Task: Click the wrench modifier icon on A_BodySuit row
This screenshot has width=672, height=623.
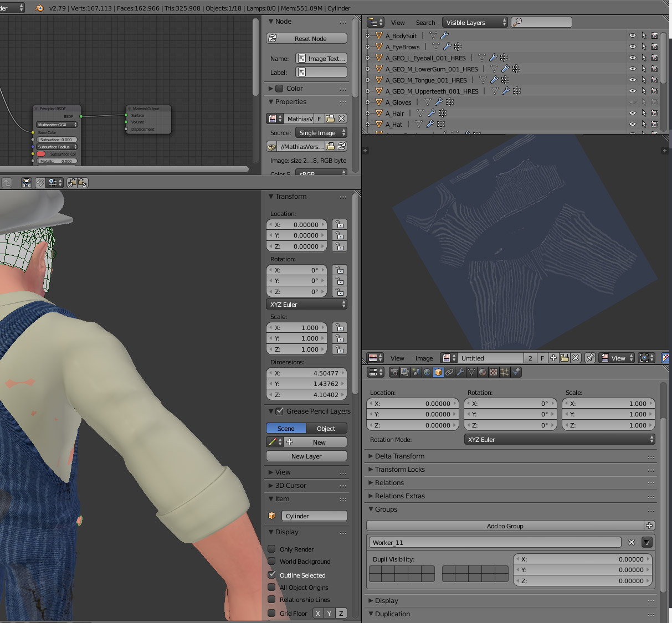Action: [444, 35]
